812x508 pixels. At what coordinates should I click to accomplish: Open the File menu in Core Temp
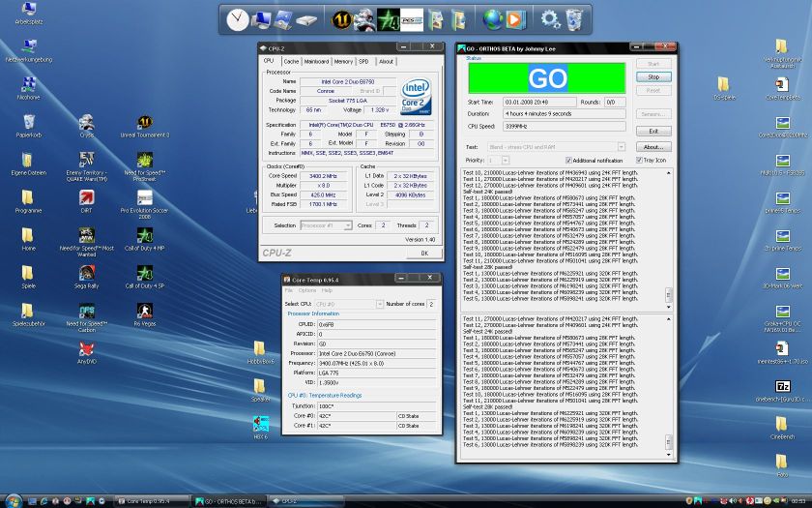[x=289, y=290]
